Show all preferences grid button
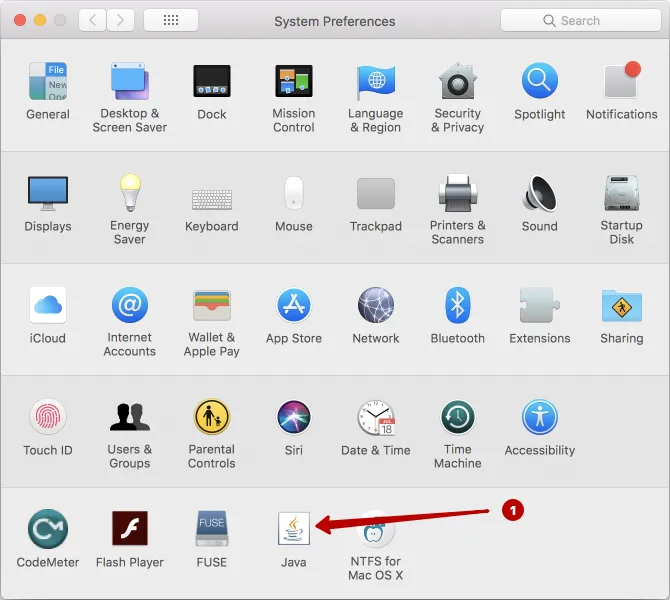Image resolution: width=670 pixels, height=600 pixels. coord(171,20)
